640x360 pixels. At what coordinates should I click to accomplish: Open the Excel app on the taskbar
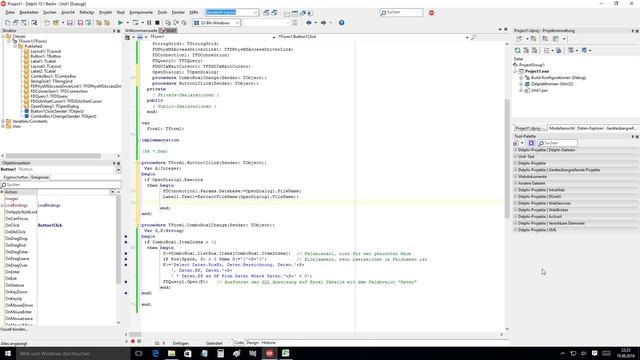click(x=286, y=353)
